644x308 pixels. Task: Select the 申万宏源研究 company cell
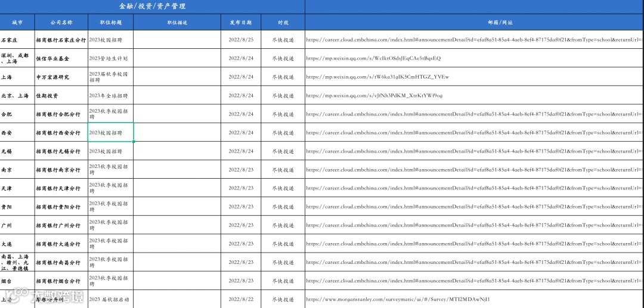pyautogui.click(x=61, y=77)
